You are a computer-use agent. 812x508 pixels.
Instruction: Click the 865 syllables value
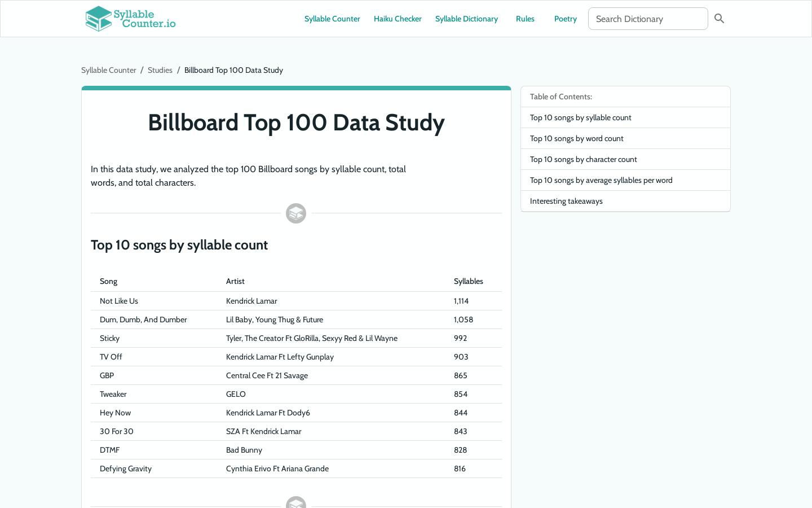tap(461, 375)
